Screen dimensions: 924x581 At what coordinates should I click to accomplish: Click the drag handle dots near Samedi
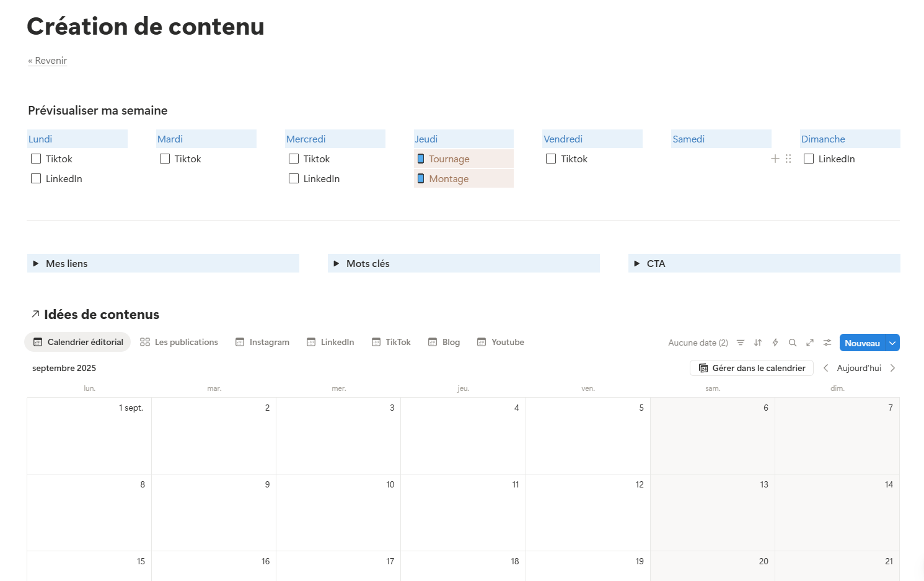point(788,159)
